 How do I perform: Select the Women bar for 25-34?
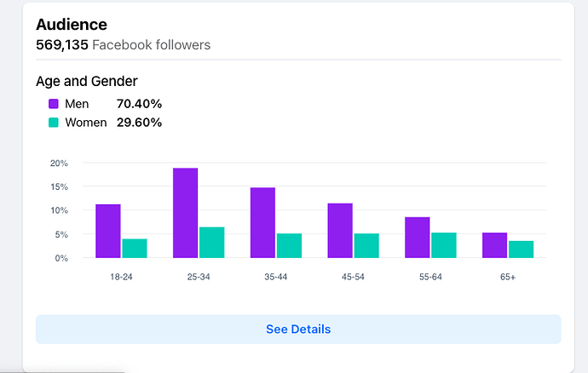pyautogui.click(x=212, y=243)
